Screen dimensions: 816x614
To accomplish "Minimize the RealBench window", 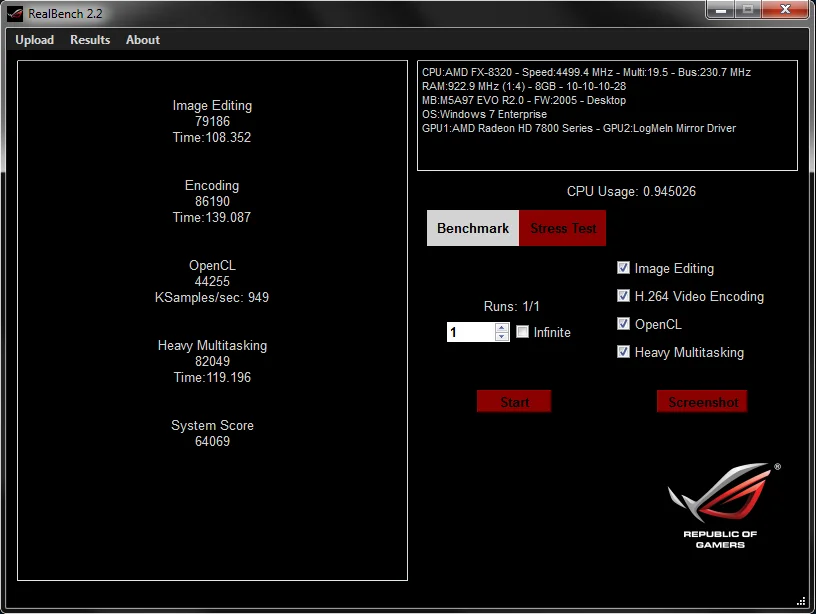I will coord(721,9).
